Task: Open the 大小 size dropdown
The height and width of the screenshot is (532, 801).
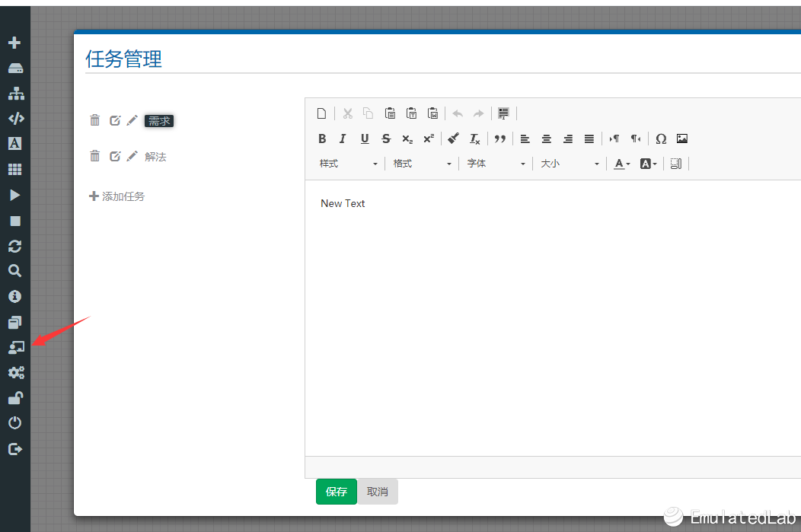Action: (570, 164)
